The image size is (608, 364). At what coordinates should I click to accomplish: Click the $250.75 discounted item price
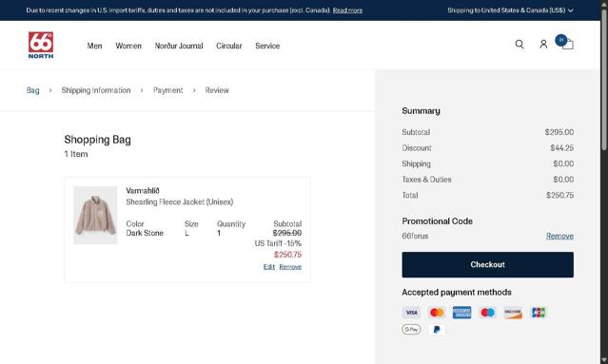pos(287,255)
